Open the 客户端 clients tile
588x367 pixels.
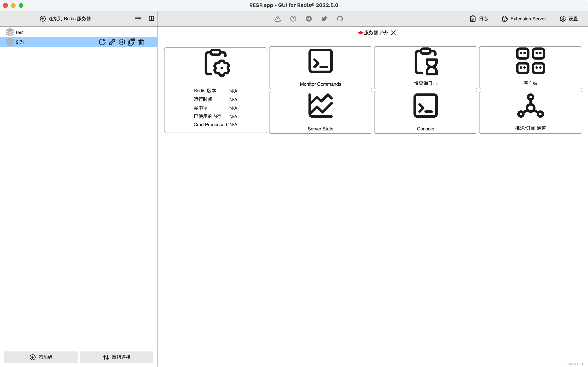click(x=530, y=67)
